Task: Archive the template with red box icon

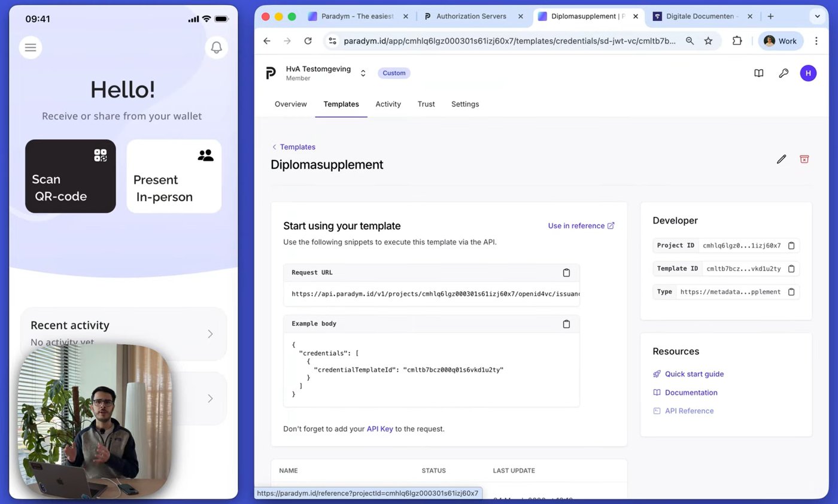Action: click(x=804, y=159)
